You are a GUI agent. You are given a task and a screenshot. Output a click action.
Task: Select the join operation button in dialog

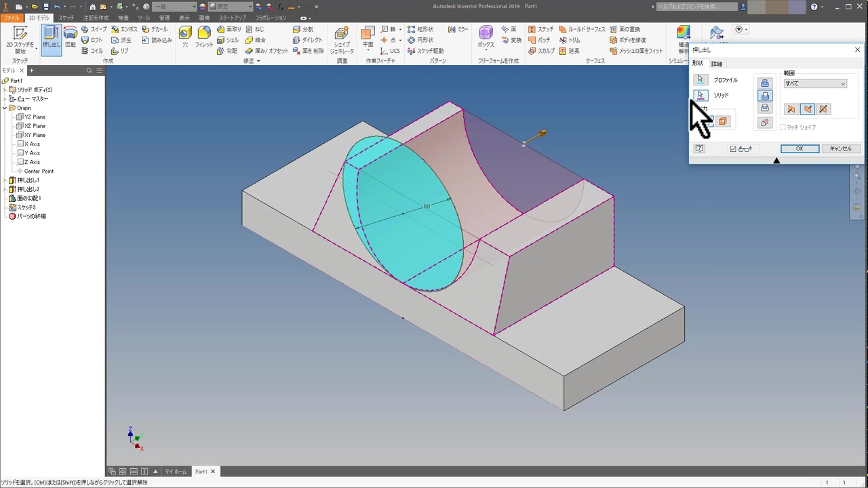coord(765,83)
